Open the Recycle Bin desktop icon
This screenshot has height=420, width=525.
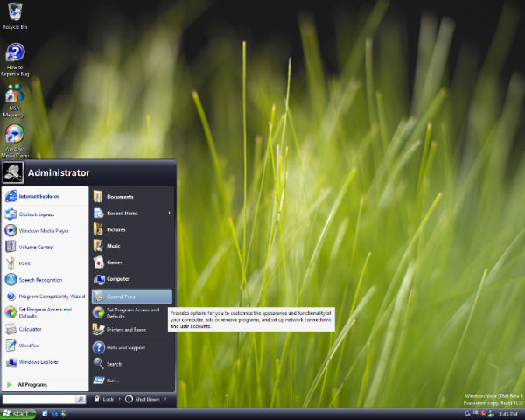(15, 14)
